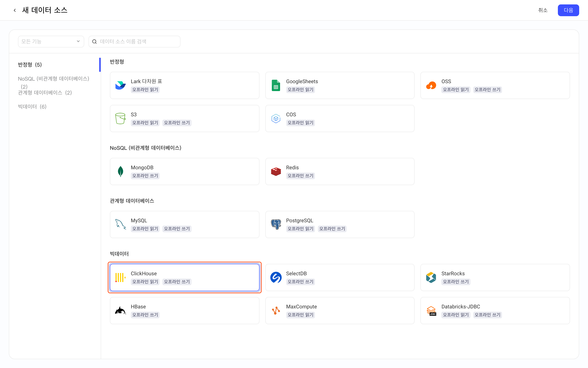
Task: Choose the GoogleSheets card title
Action: click(302, 81)
